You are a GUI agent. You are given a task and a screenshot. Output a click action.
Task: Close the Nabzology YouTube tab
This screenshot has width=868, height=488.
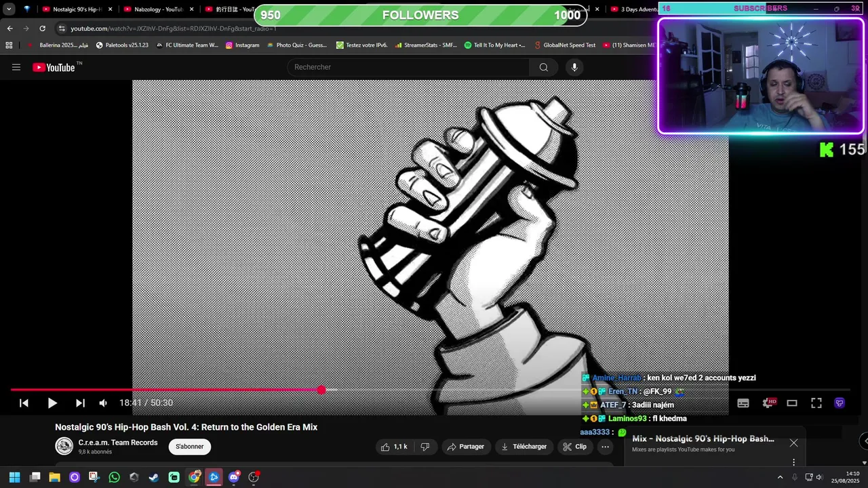tap(192, 9)
